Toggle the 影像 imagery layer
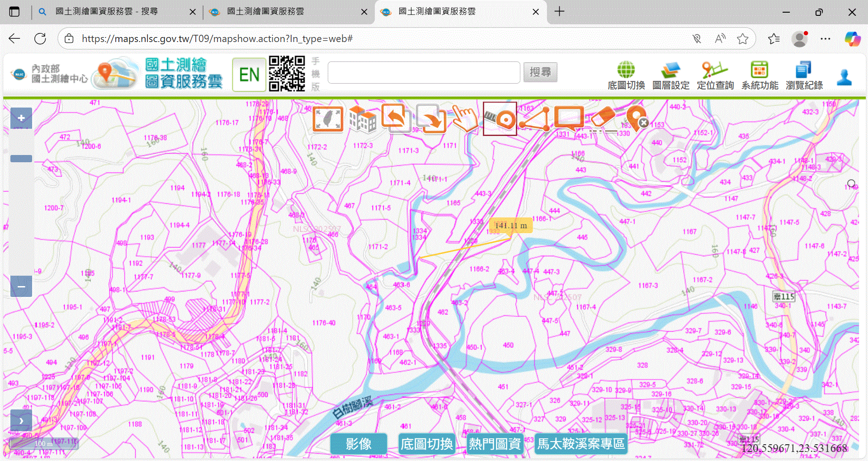Viewport: 868px width, 461px height. [x=359, y=443]
